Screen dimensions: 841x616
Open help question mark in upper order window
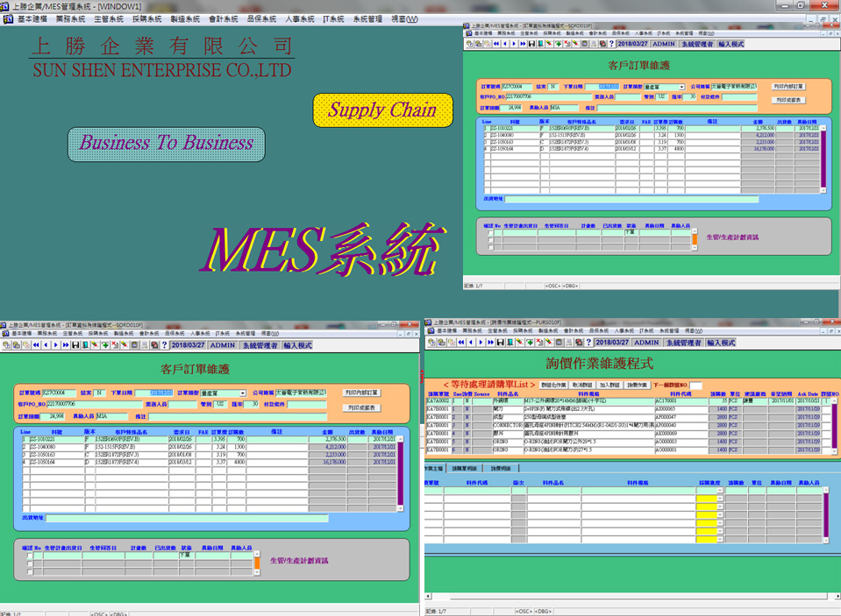(x=611, y=44)
